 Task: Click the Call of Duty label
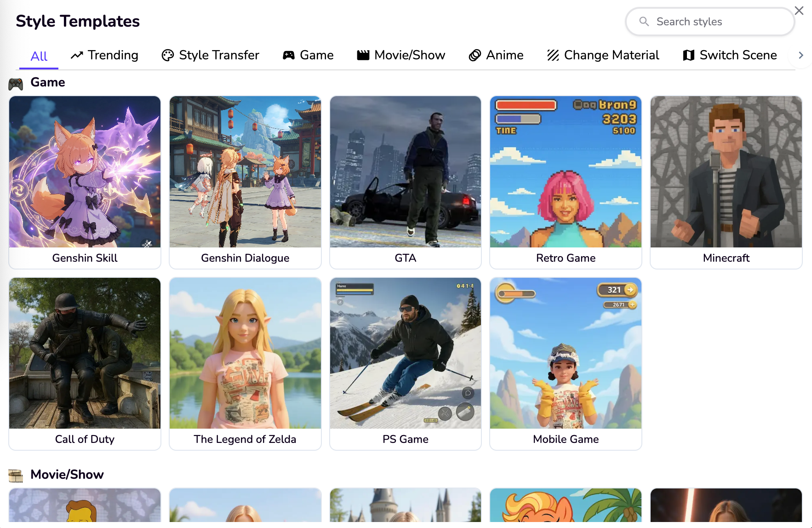[85, 439]
